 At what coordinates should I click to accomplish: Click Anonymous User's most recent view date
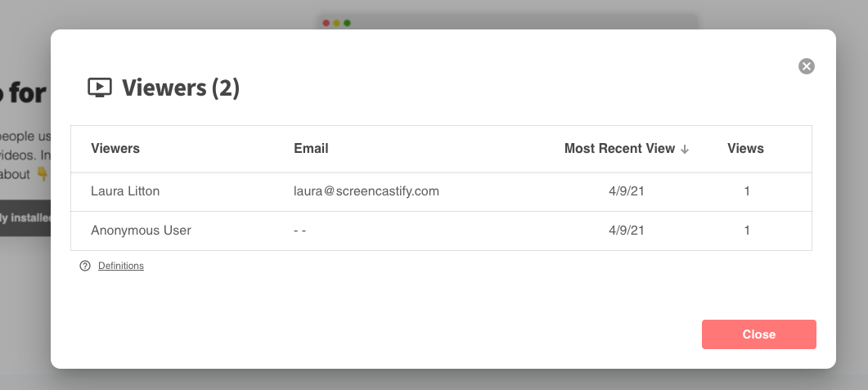[627, 231]
